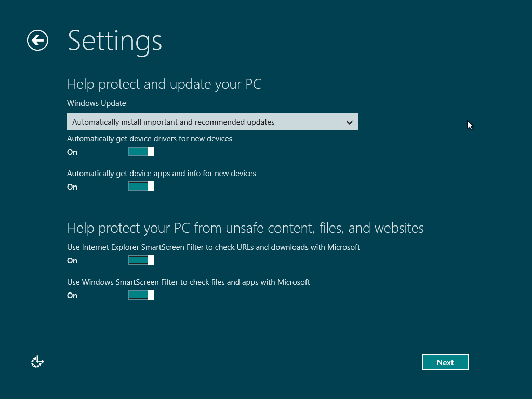Click the dropdown chevron arrow for Windows Update
This screenshot has width=532, height=399.
[x=350, y=122]
